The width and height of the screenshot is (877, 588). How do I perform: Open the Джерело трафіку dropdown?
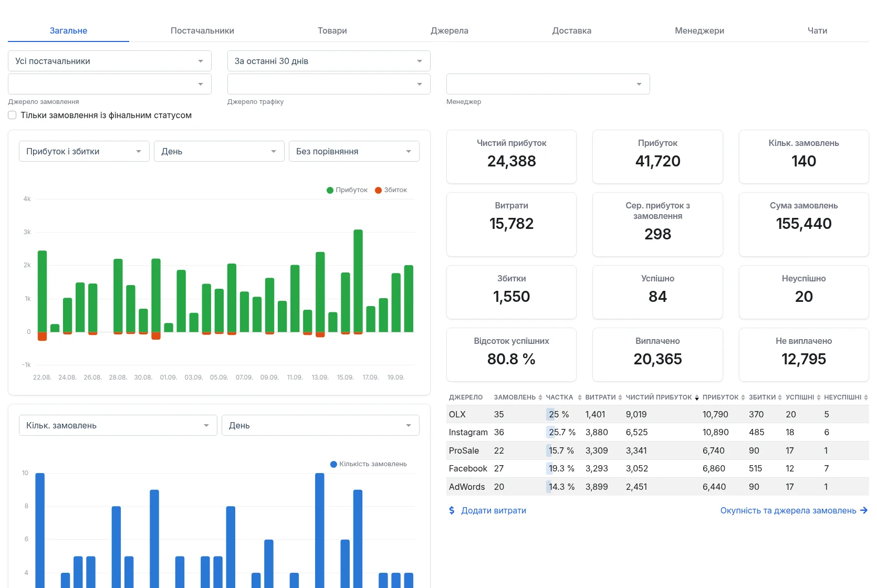[329, 84]
